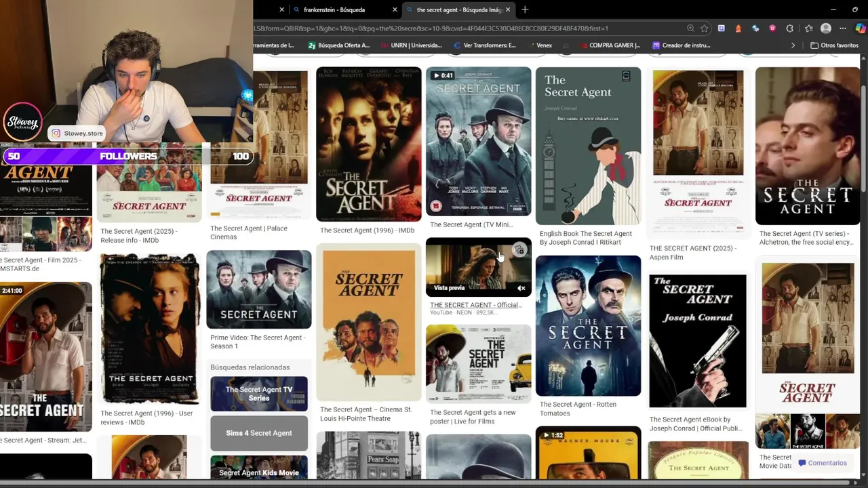Click Stowey.store Instagram label on webcam overlay
Screen dimensions: 868x488
coord(78,134)
